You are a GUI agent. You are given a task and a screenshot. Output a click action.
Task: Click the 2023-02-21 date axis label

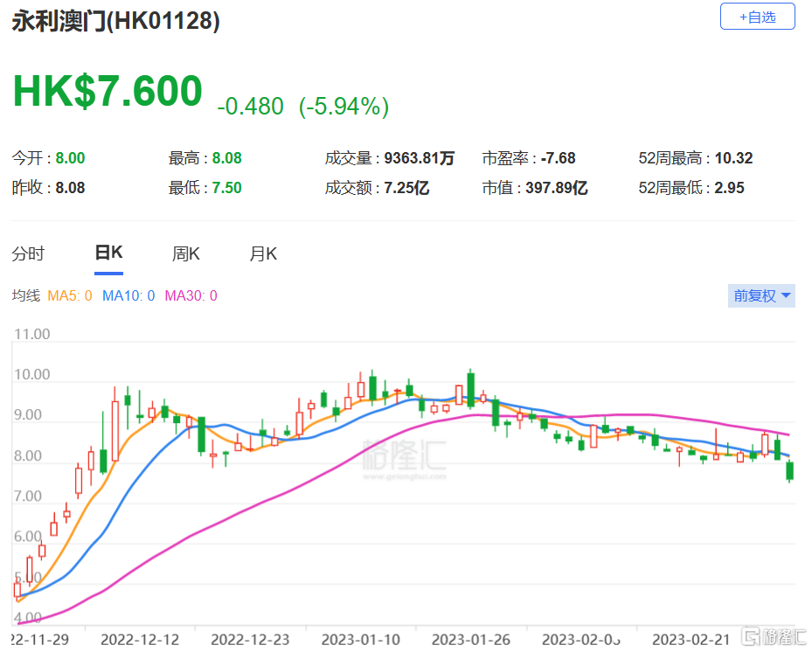click(691, 640)
